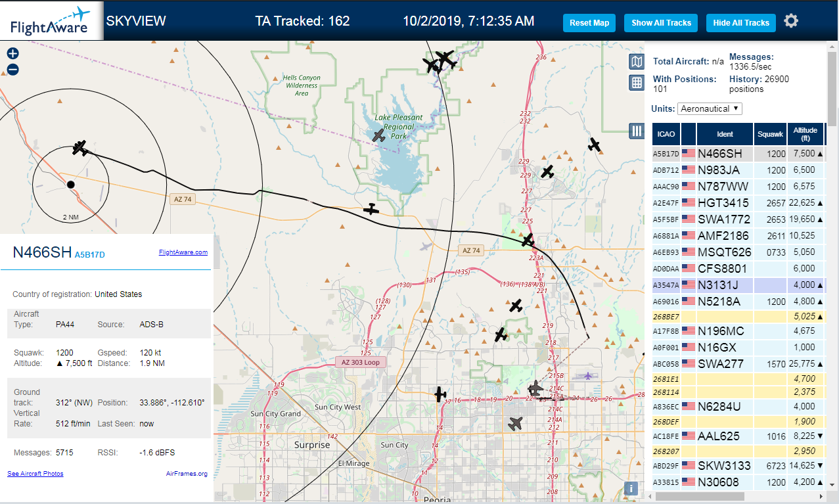Sort by ICAO column header
Screen dimensions: 839x504
click(666, 134)
